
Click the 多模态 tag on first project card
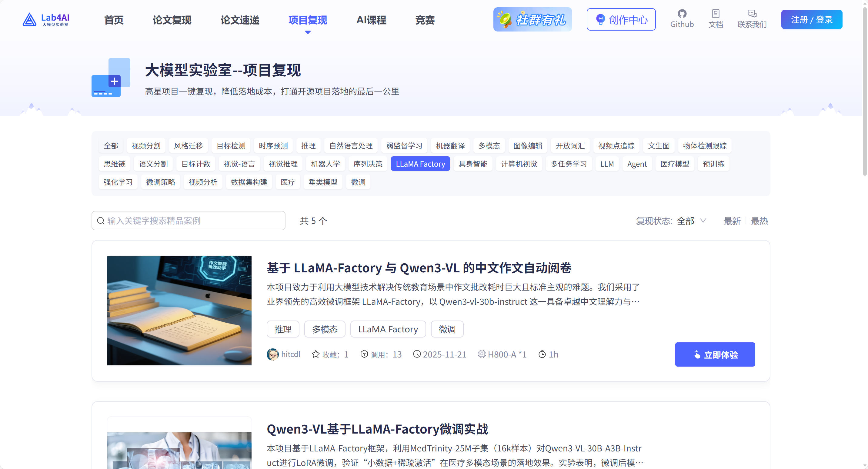tap(325, 329)
